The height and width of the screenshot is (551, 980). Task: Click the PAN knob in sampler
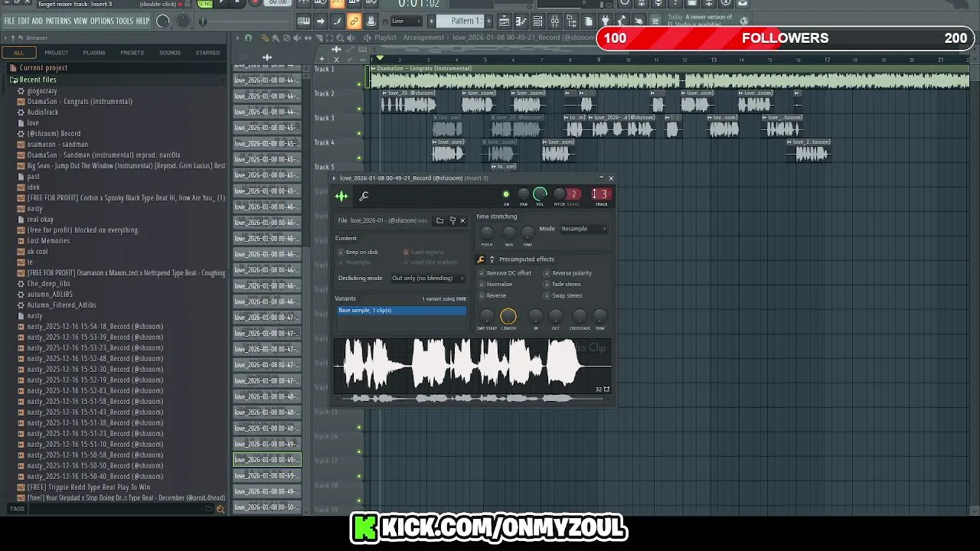coord(524,194)
